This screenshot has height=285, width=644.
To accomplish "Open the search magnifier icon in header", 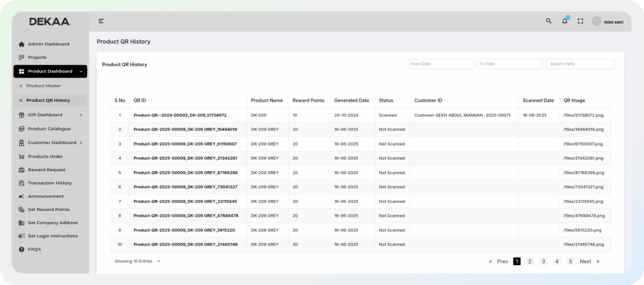I will click(548, 21).
